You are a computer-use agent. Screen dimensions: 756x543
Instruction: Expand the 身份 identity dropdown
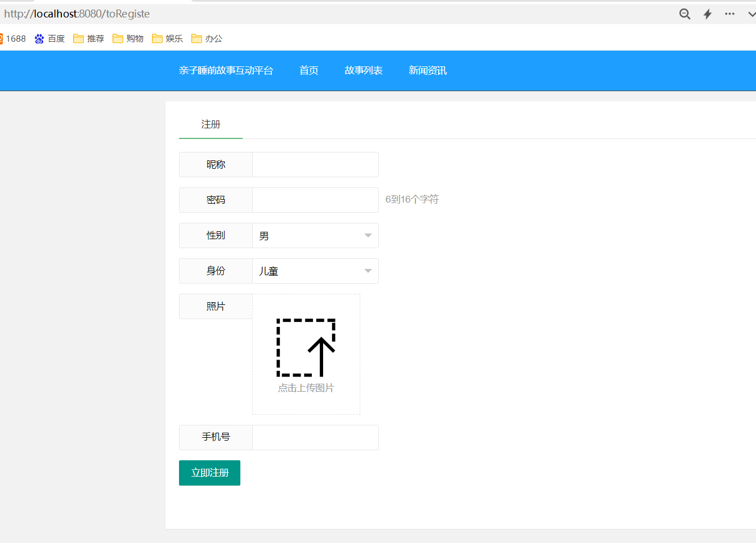315,271
